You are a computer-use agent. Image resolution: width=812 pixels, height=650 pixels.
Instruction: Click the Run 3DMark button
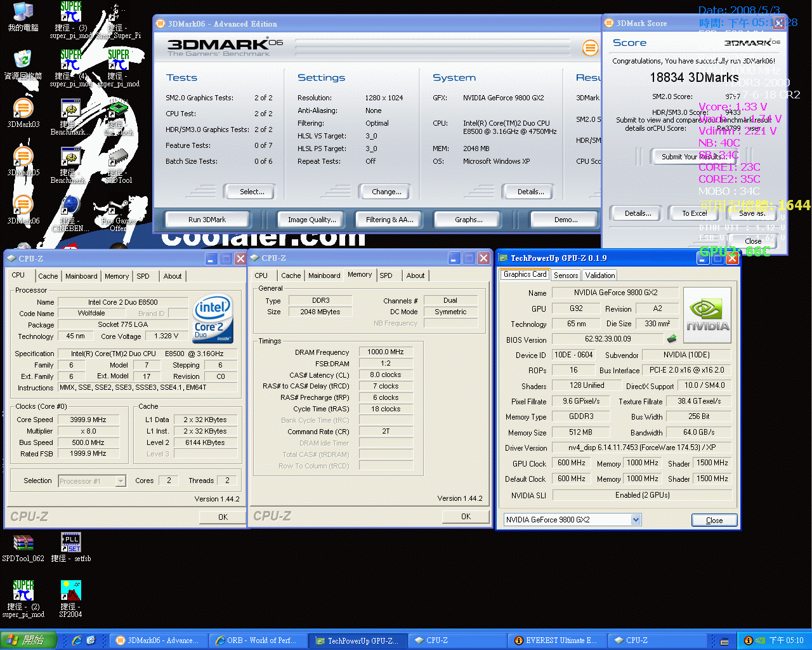[207, 220]
